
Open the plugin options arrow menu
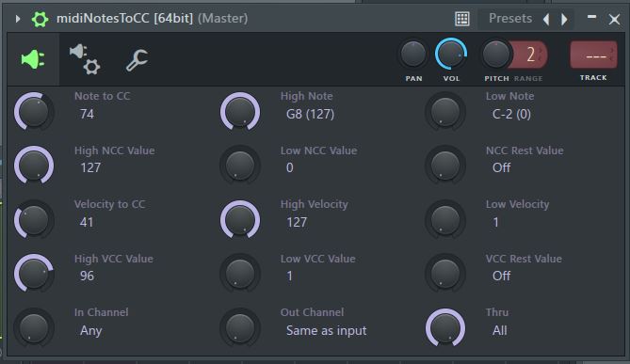pos(17,19)
